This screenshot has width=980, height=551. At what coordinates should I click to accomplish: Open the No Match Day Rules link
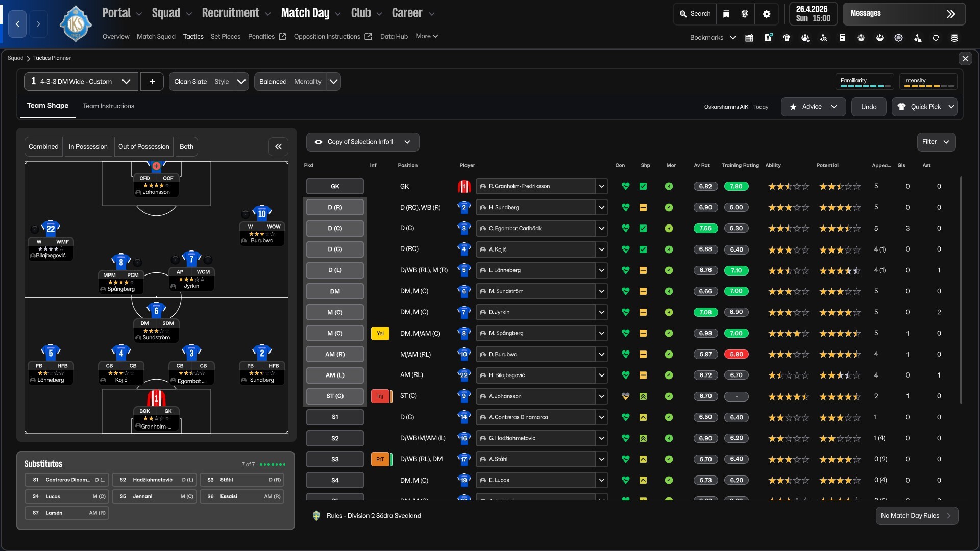(916, 516)
